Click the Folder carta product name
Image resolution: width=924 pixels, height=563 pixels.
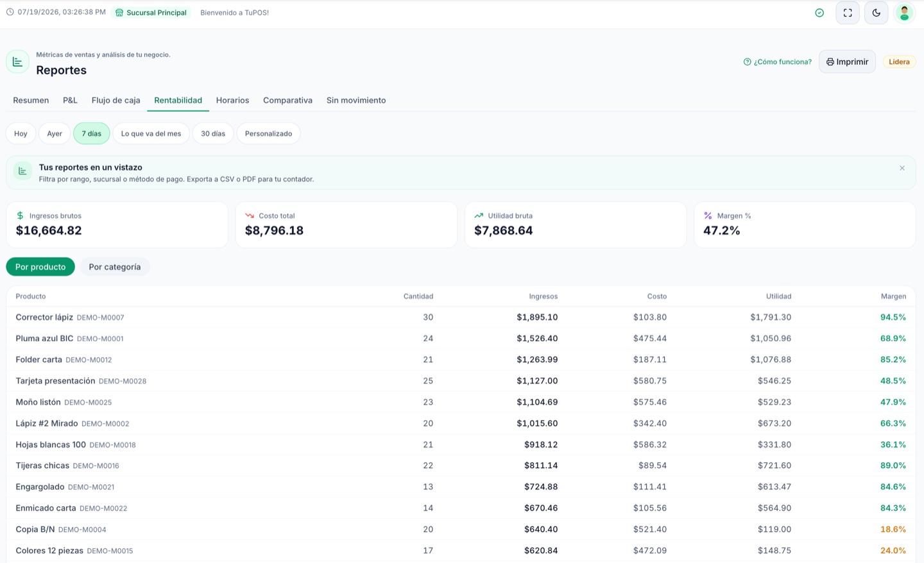pyautogui.click(x=38, y=360)
